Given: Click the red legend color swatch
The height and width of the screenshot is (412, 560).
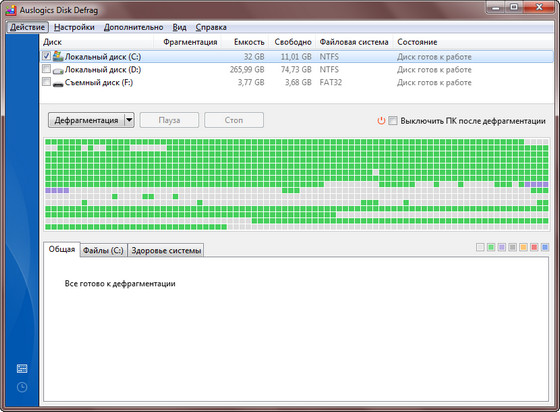Looking at the screenshot, I should coord(534,247).
